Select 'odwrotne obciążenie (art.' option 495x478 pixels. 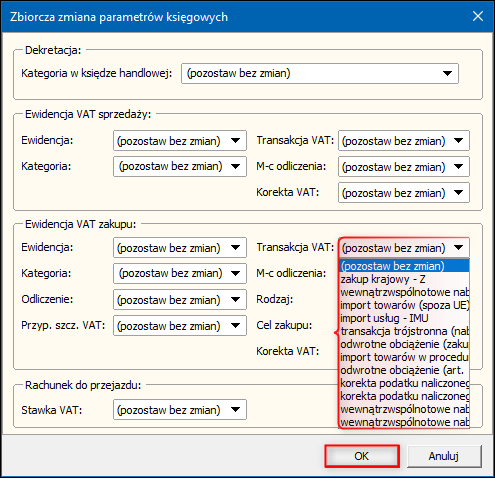coord(404,370)
